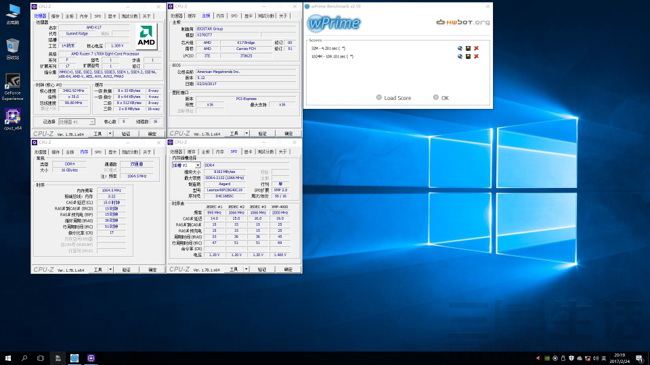Viewport: 650px width, 365px height.
Task: Click 确定 button in the DDR4 memory timings window
Action: 152,270
